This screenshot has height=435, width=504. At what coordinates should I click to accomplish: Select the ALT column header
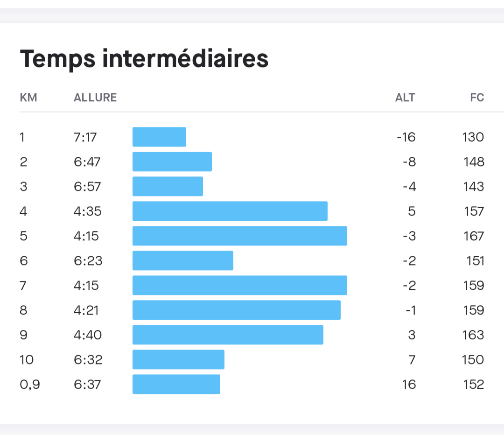pos(405,98)
